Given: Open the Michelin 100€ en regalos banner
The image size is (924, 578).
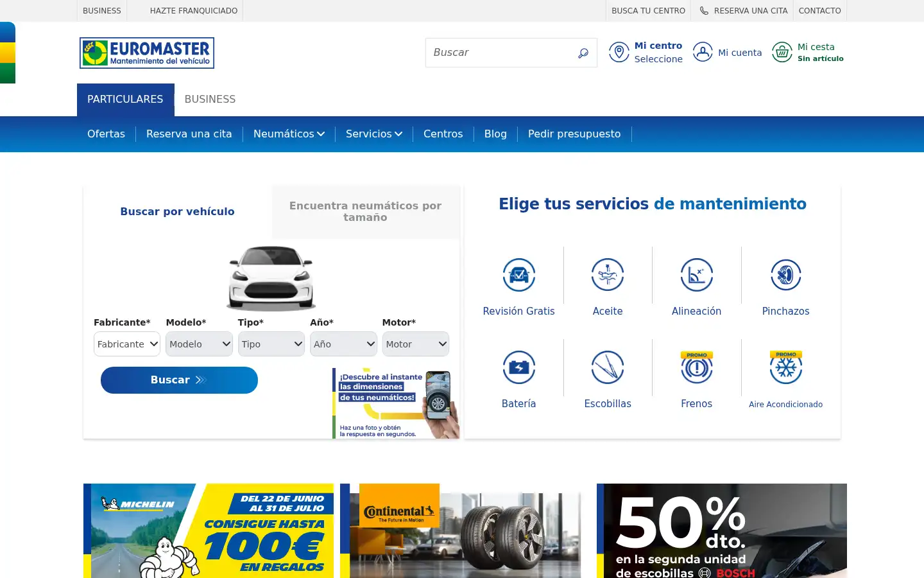Looking at the screenshot, I should click(x=209, y=530).
